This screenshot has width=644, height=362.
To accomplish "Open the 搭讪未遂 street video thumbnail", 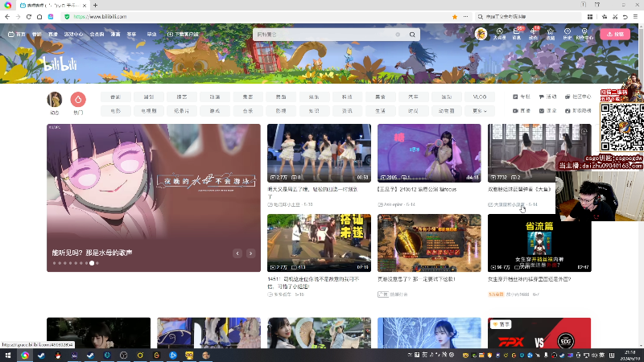I will point(319,243).
